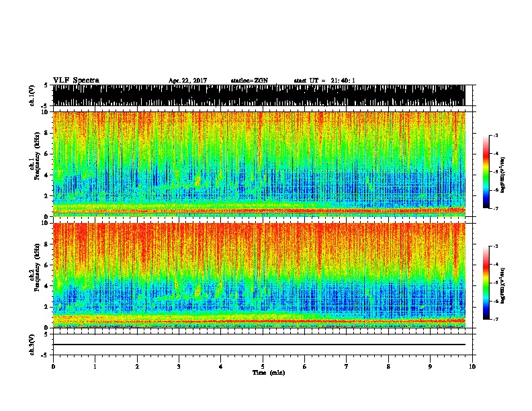Click the "start UT = 21:40: 1" text
The image size is (532, 411).
324,81
